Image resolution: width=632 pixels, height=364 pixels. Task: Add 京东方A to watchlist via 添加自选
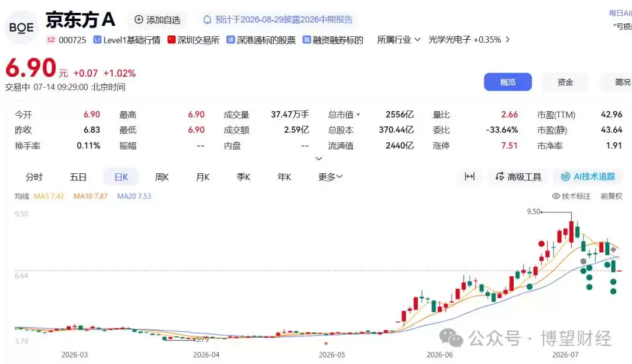pos(157,20)
